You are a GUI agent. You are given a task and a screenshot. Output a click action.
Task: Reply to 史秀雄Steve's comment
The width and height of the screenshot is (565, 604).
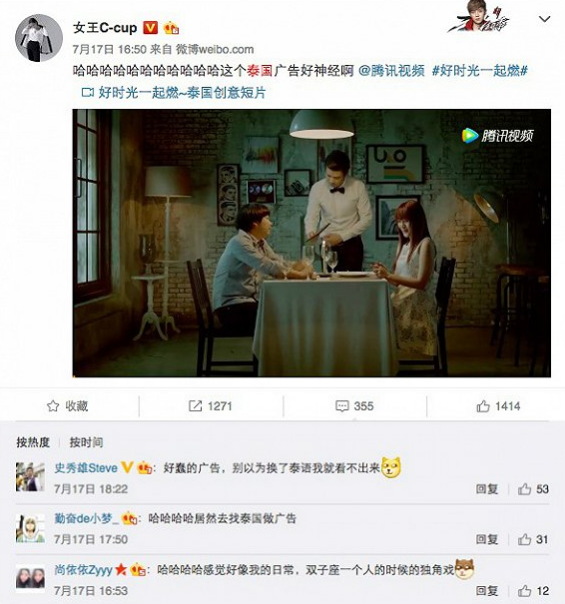click(x=487, y=489)
